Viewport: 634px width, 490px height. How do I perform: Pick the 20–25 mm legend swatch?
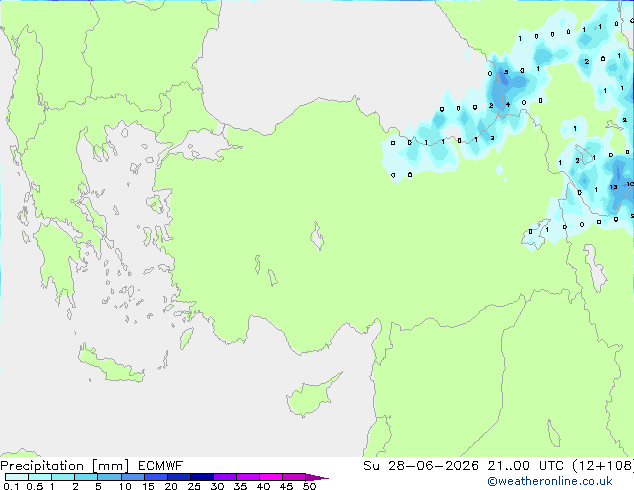point(178,477)
